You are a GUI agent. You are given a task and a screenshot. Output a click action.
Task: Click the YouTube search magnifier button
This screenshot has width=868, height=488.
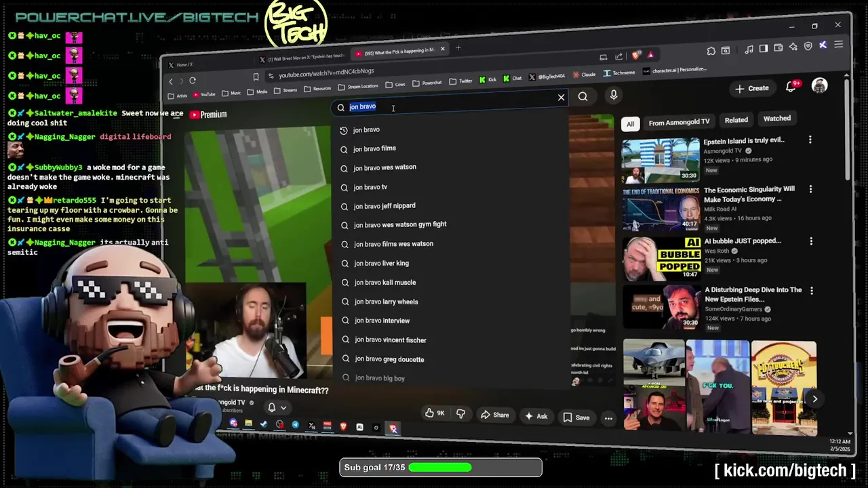(583, 97)
